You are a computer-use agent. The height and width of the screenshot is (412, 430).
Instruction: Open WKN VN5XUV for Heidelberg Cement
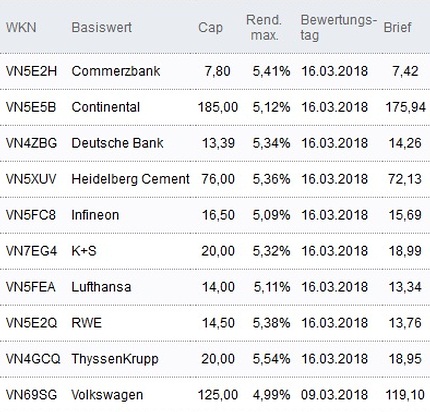[31, 179]
